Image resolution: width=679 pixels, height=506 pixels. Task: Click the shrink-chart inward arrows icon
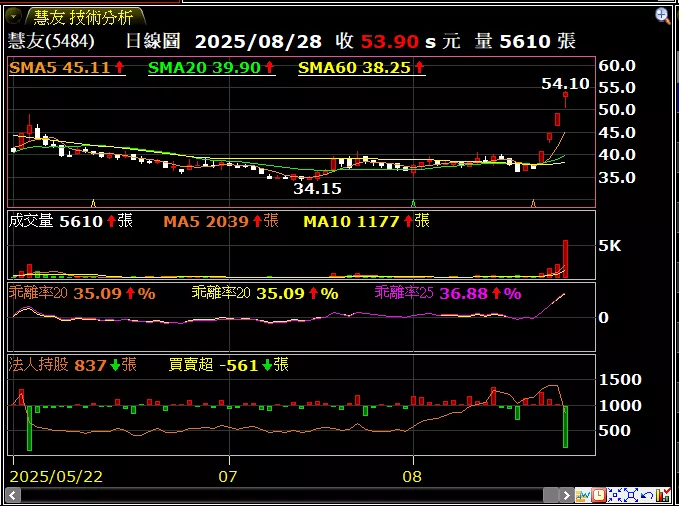615,495
